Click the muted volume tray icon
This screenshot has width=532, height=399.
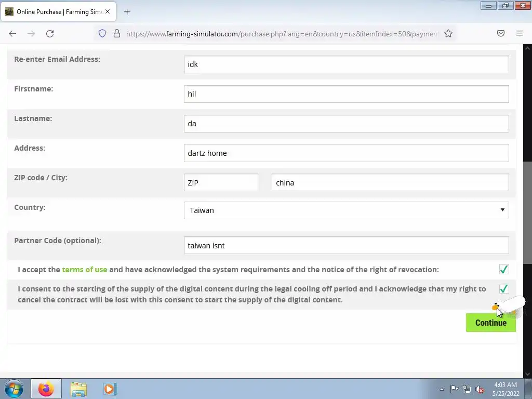480,389
